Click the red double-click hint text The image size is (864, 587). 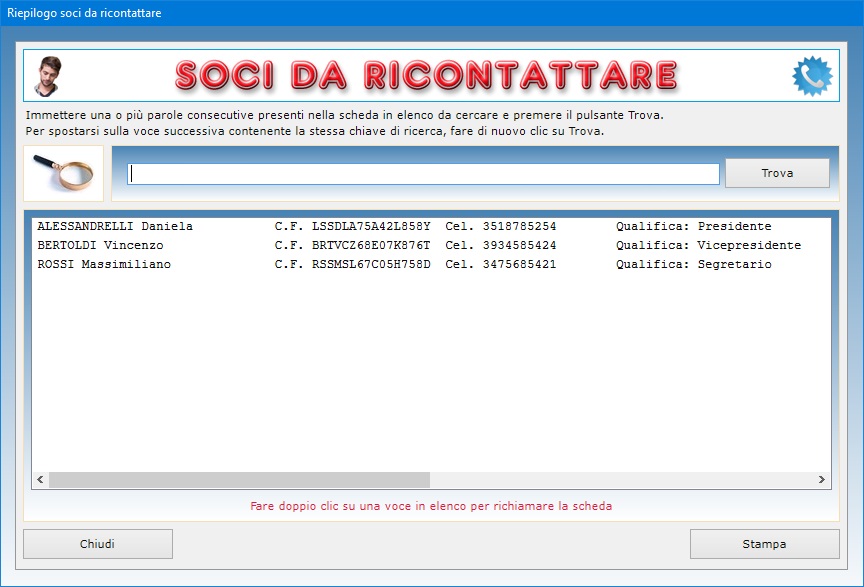tap(431, 506)
